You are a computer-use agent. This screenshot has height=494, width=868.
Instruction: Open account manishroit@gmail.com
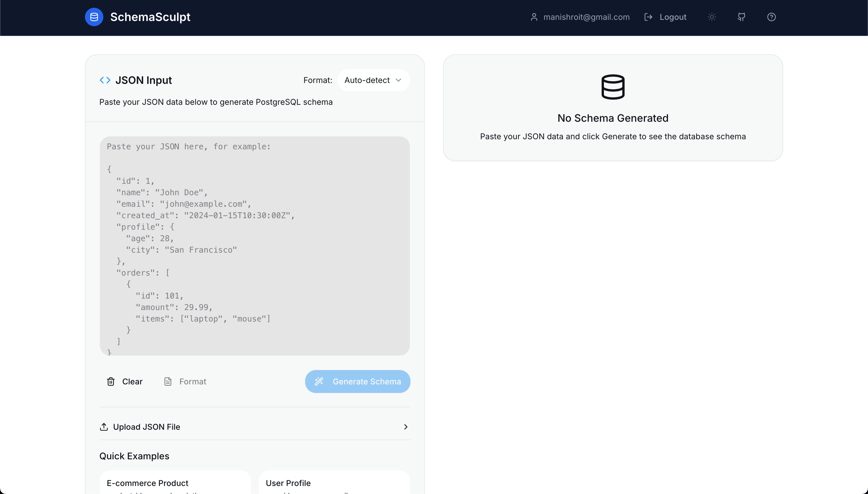(586, 17)
